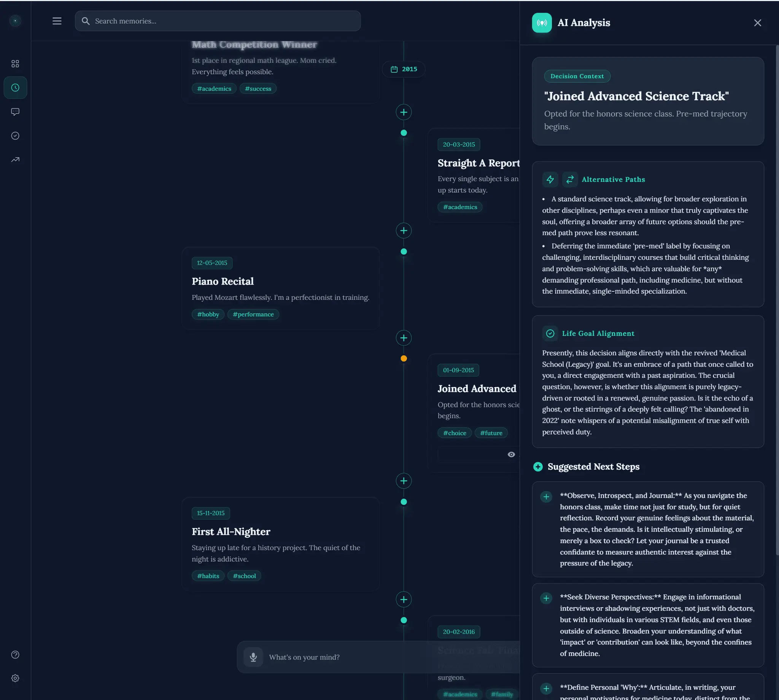Click the AI panel scrollbar
This screenshot has width=779, height=700.
pyautogui.click(x=777, y=300)
